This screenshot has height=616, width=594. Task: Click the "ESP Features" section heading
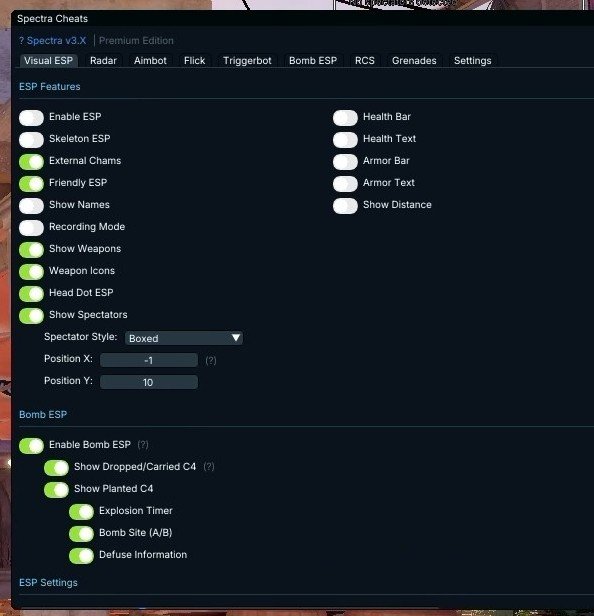50,86
